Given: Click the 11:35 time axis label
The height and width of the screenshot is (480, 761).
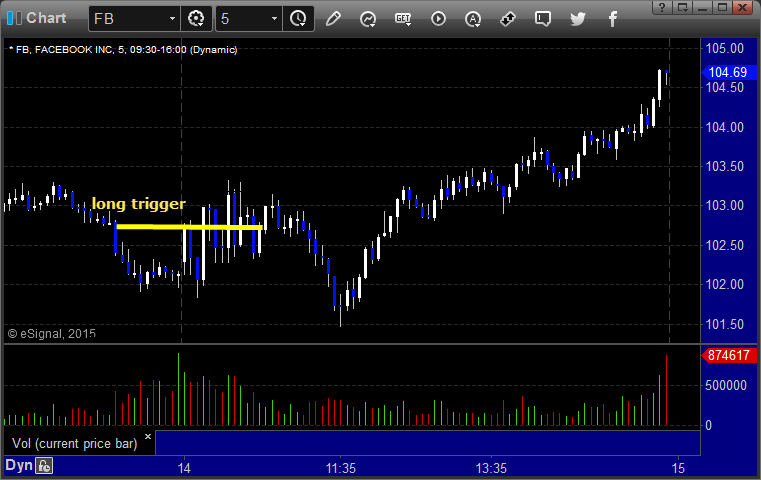Looking at the screenshot, I should [x=341, y=468].
